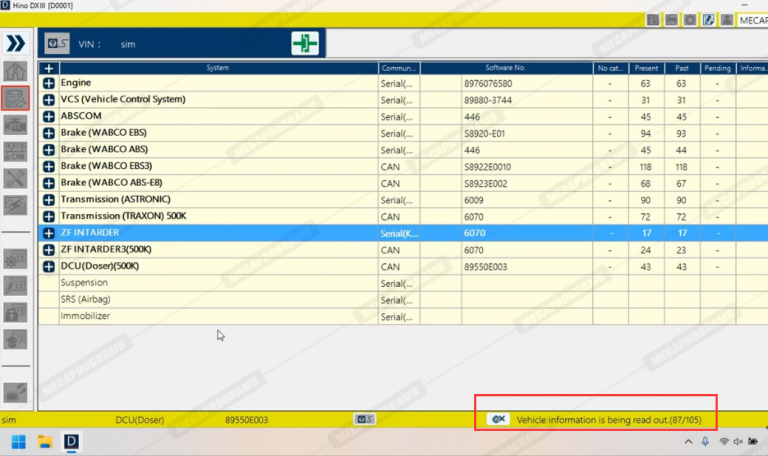This screenshot has height=456, width=768.
Task: Open the Windows Start menu
Action: point(19,442)
